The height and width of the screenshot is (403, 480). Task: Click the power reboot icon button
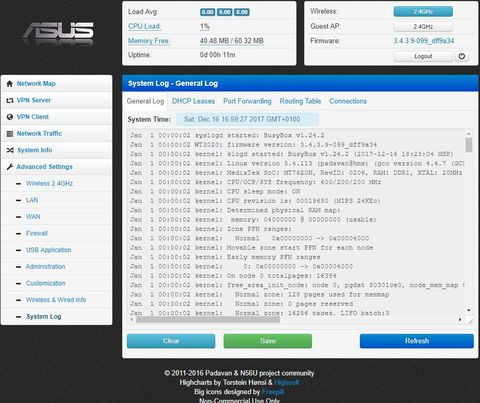click(462, 56)
